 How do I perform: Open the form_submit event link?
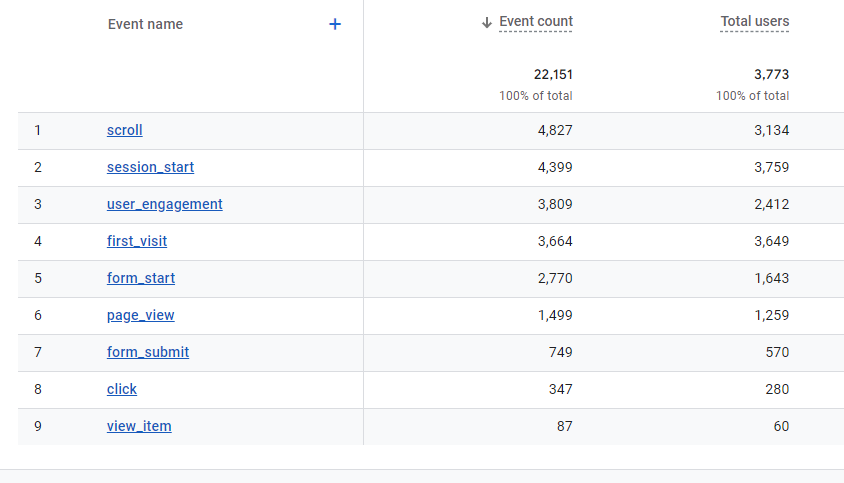pos(147,352)
